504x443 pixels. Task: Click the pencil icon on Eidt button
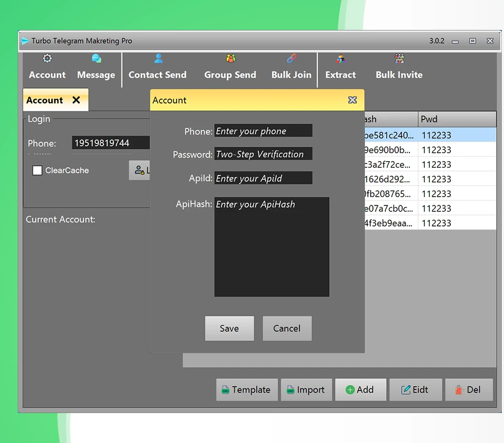[406, 390]
